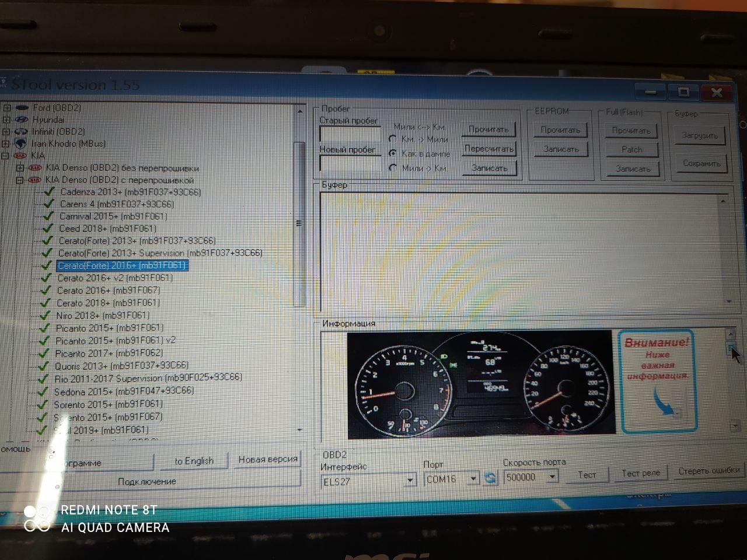Click the Стереть ошибки button
The image size is (747, 560).
pos(709,470)
